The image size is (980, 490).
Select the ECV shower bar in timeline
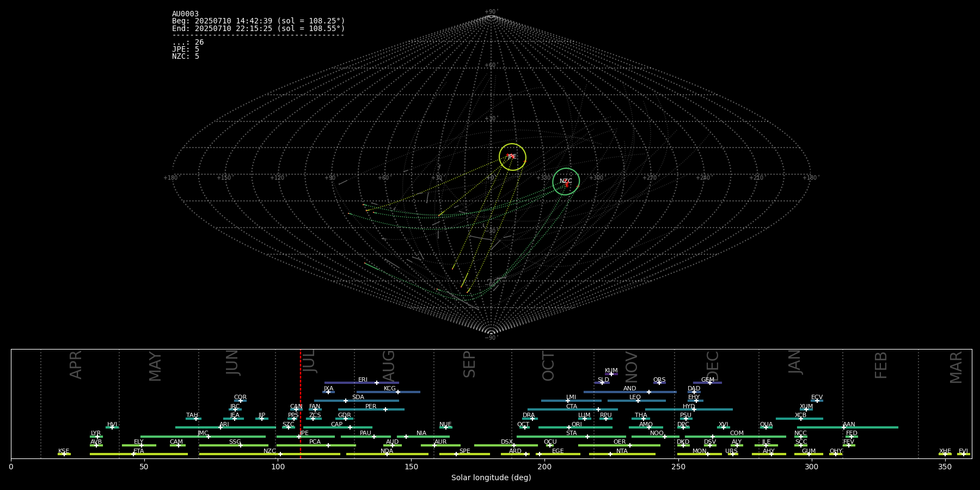[x=817, y=401]
